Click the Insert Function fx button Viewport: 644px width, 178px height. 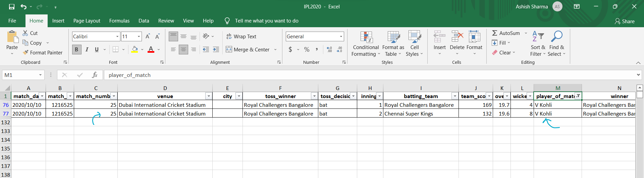click(95, 75)
